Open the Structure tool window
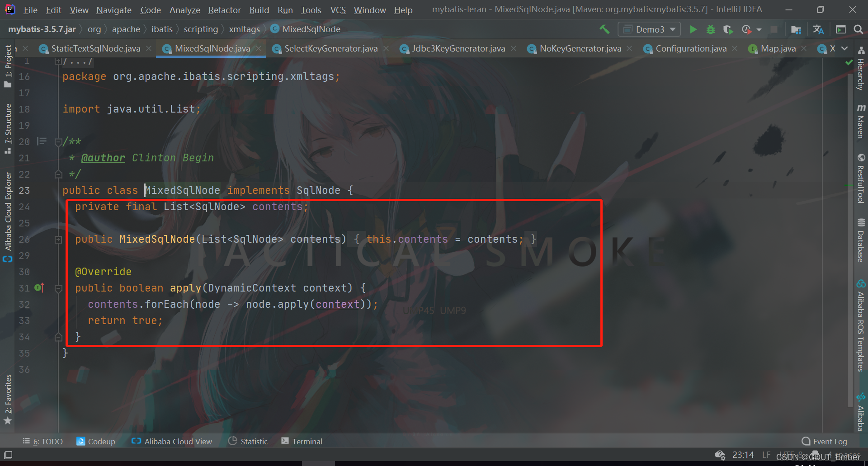This screenshot has height=466, width=868. click(8, 129)
